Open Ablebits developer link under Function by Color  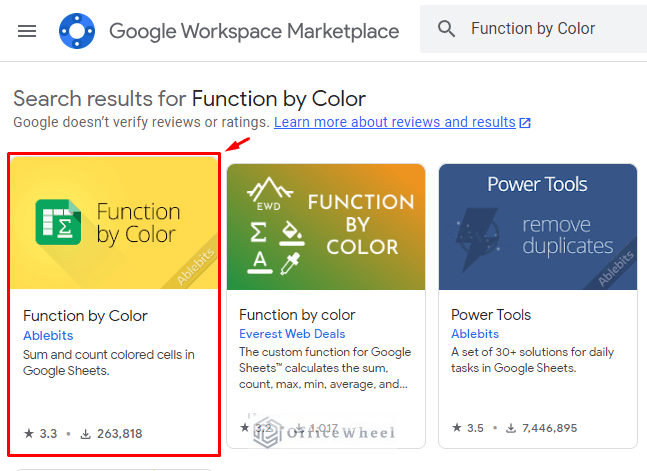point(48,336)
